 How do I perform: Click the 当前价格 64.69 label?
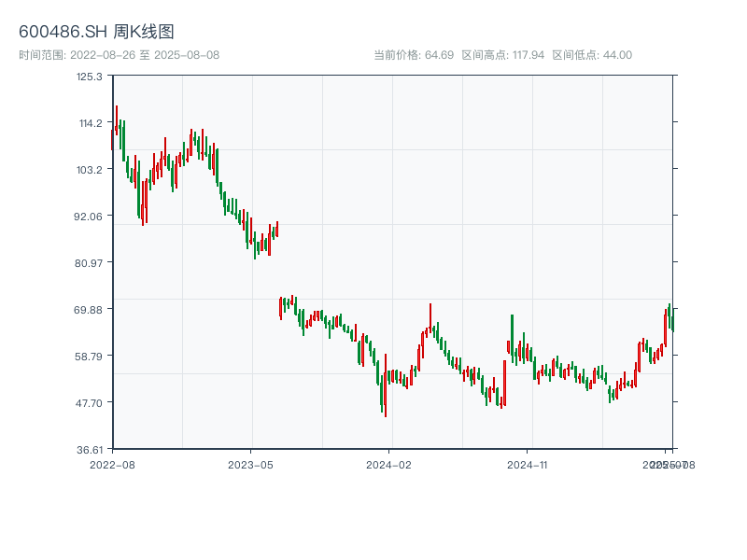(414, 55)
